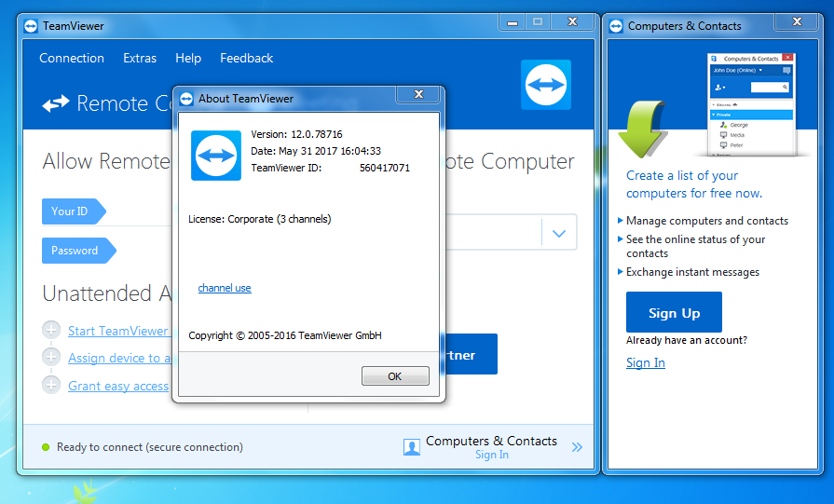The width and height of the screenshot is (834, 504).
Task: Click the Password label tag
Action: pos(78,251)
